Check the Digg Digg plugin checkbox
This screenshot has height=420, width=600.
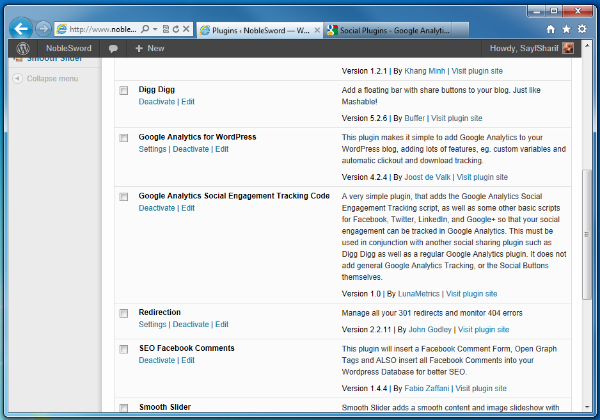[124, 91]
